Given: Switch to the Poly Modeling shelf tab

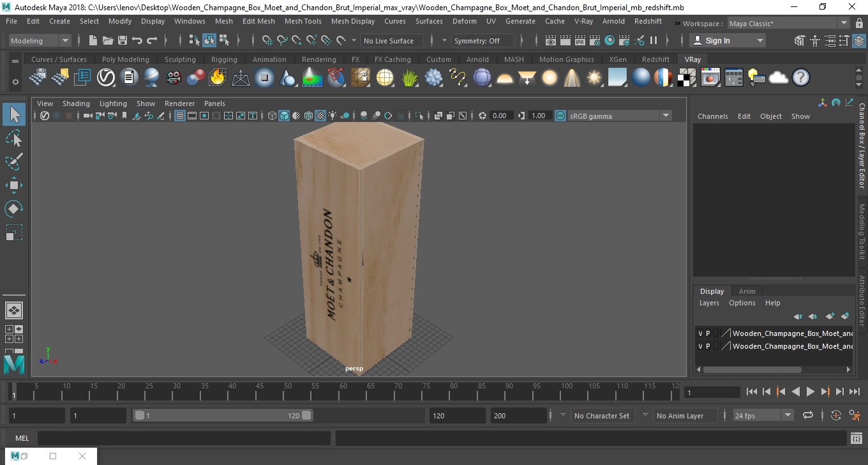Looking at the screenshot, I should tap(125, 59).
